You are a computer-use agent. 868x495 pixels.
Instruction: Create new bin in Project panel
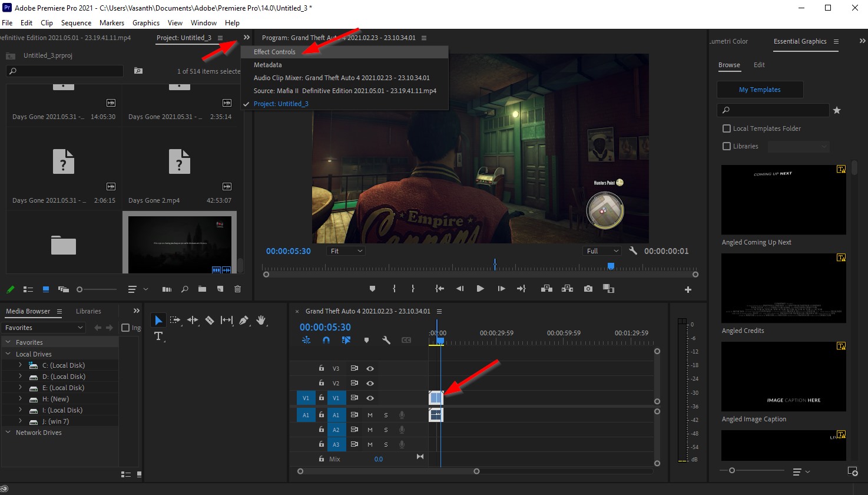202,289
